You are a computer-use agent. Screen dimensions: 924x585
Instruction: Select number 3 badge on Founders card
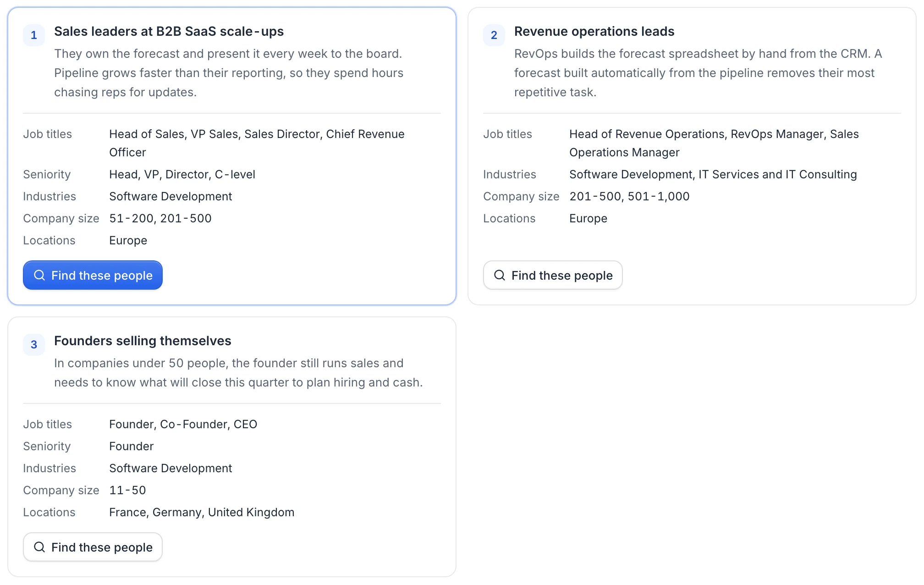pyautogui.click(x=34, y=345)
